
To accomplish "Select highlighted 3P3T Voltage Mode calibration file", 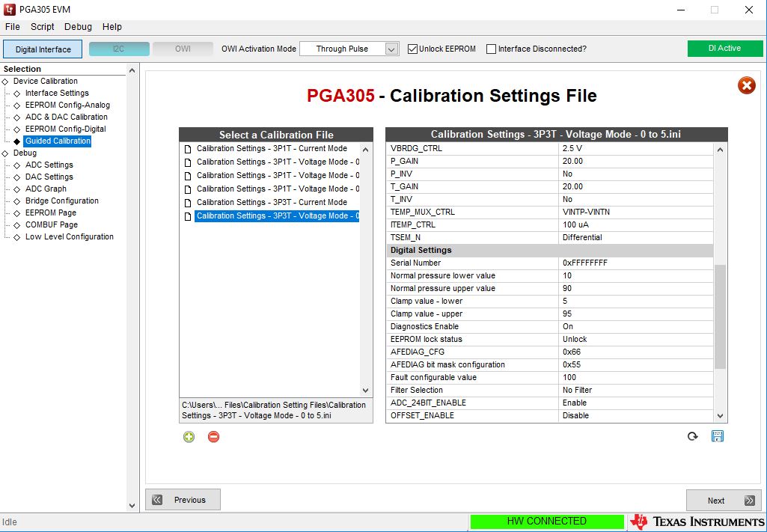I will coord(277,216).
